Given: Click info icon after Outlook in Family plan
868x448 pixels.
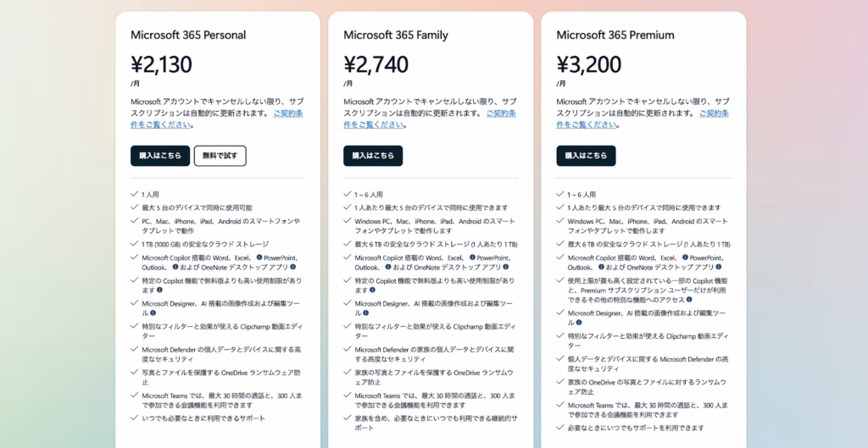Looking at the screenshot, I should [387, 267].
